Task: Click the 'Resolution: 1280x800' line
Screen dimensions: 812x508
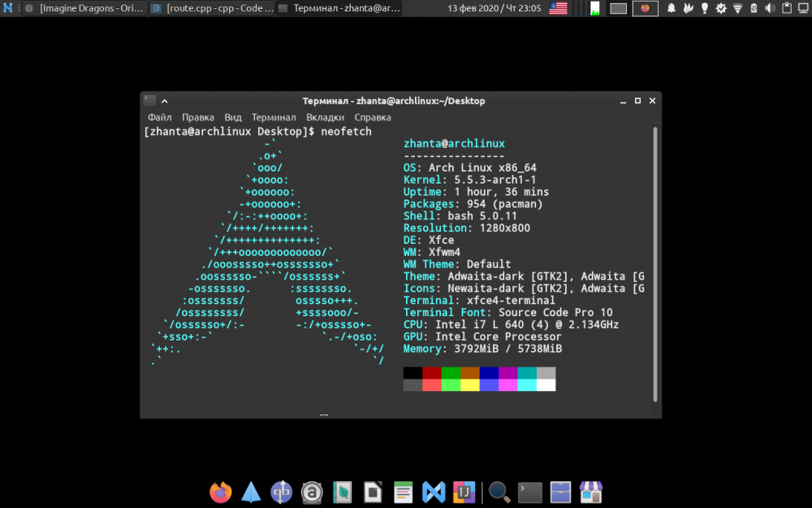Action: click(467, 228)
